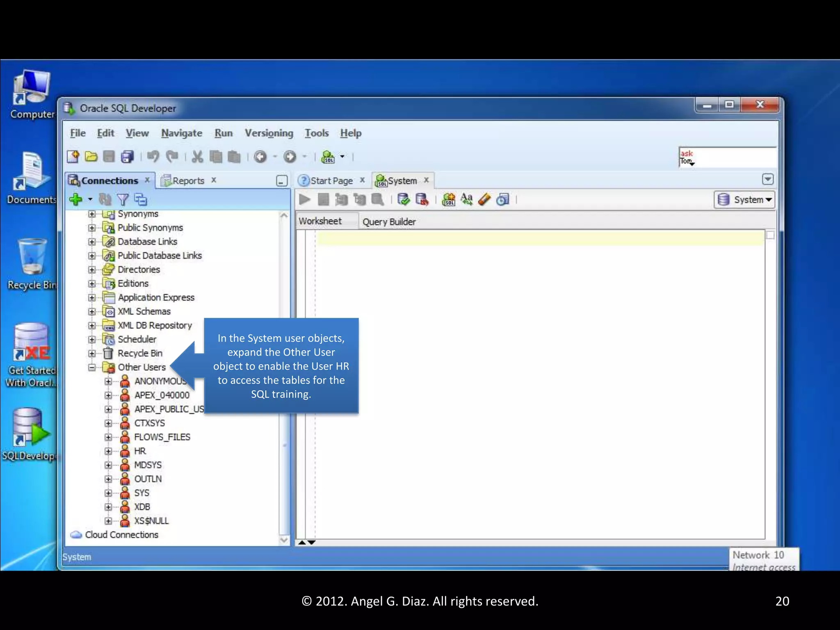Expand the HR user node
This screenshot has height=630, width=840.
point(108,451)
